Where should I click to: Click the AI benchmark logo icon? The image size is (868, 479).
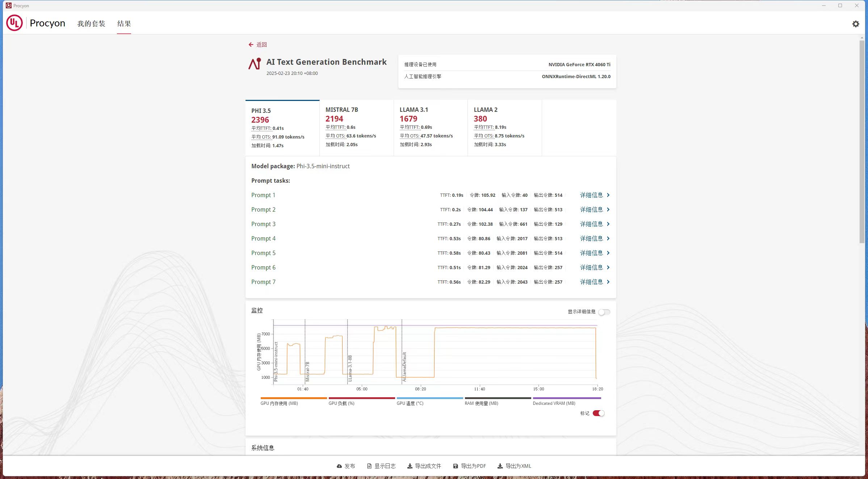click(255, 64)
